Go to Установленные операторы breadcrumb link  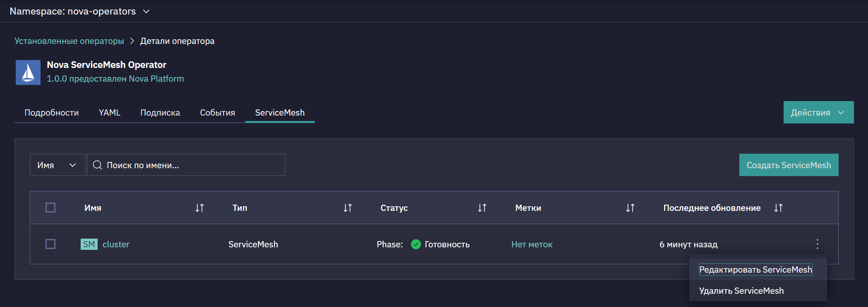coord(69,41)
